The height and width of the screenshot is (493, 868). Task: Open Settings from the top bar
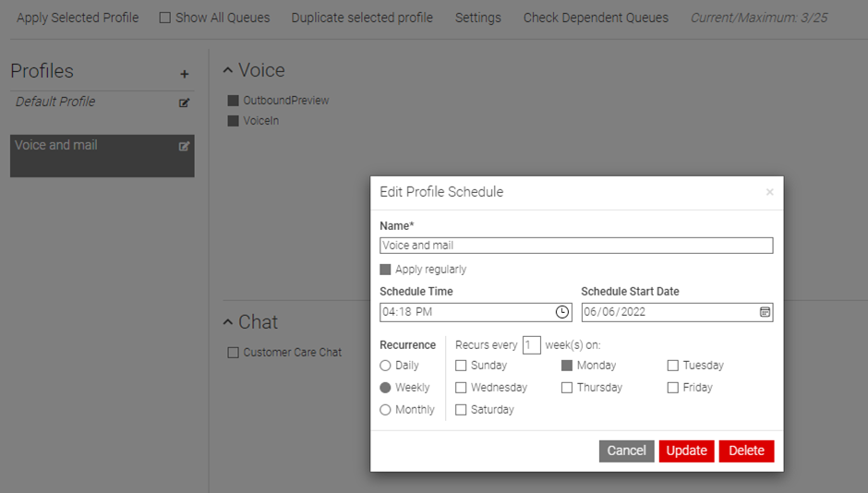(477, 18)
